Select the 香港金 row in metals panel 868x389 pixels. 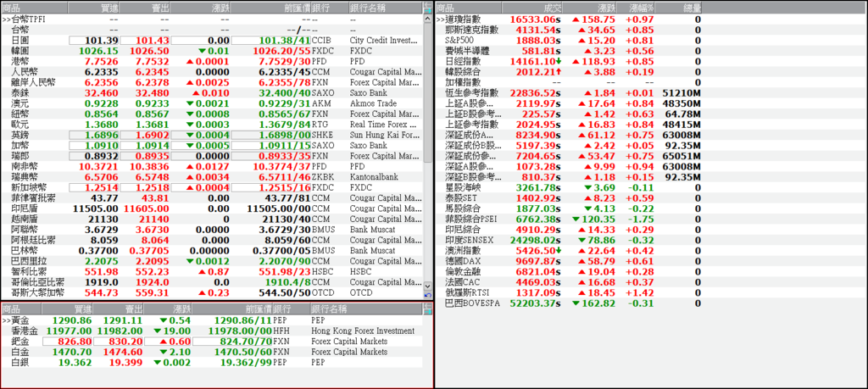pos(211,331)
